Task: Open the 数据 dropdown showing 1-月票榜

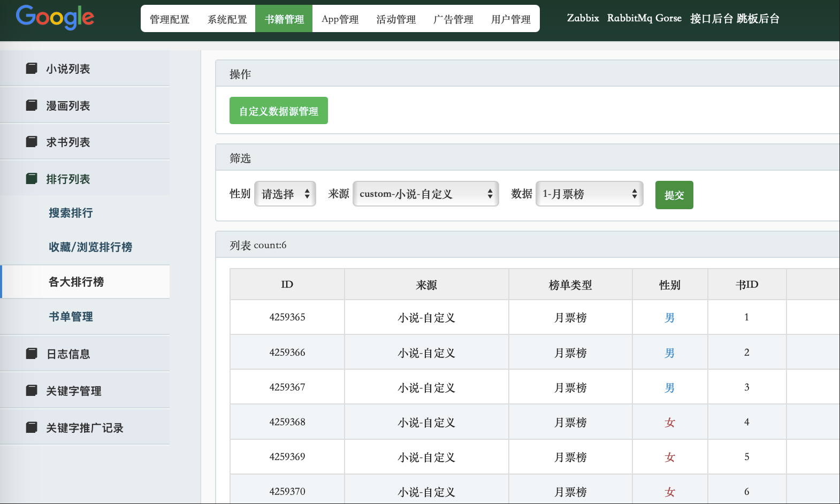Action: pos(589,194)
